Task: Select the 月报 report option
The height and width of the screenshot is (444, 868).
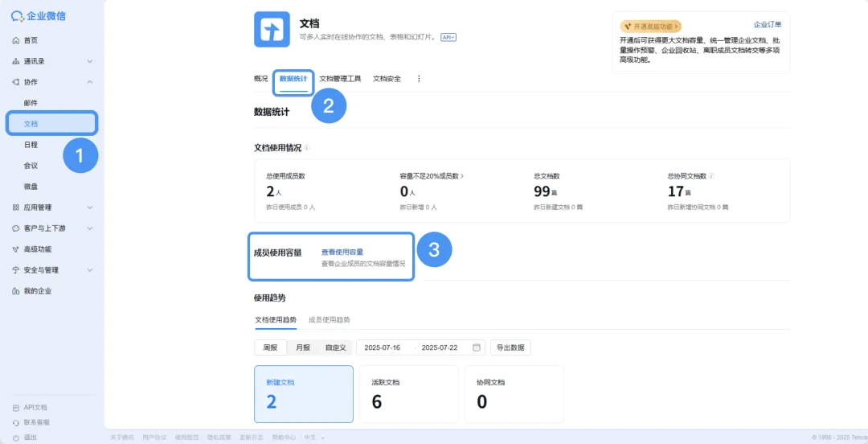Action: [x=303, y=347]
